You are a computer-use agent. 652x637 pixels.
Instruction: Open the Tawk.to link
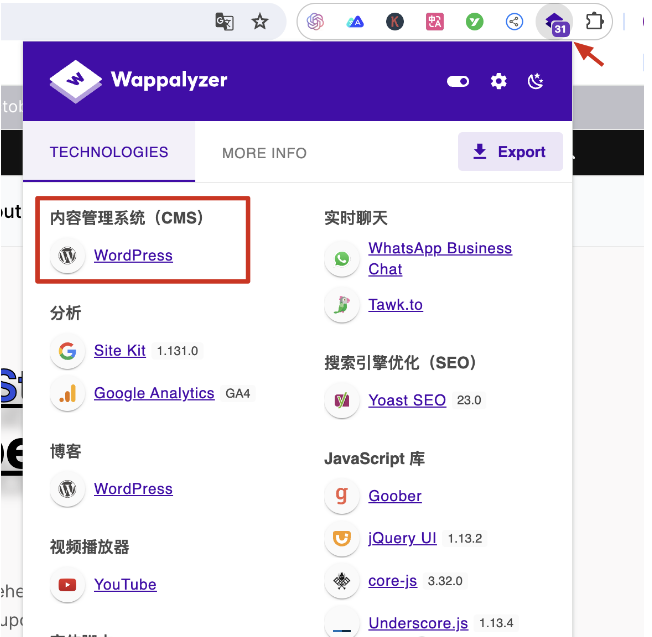pos(395,305)
